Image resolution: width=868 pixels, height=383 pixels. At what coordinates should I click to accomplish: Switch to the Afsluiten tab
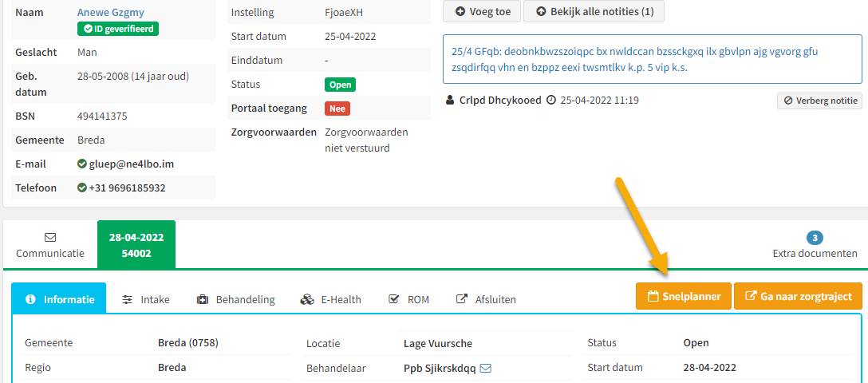coord(486,299)
